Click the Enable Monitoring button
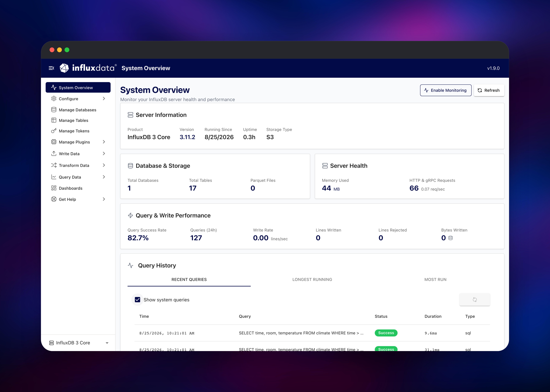550x392 pixels. [446, 90]
